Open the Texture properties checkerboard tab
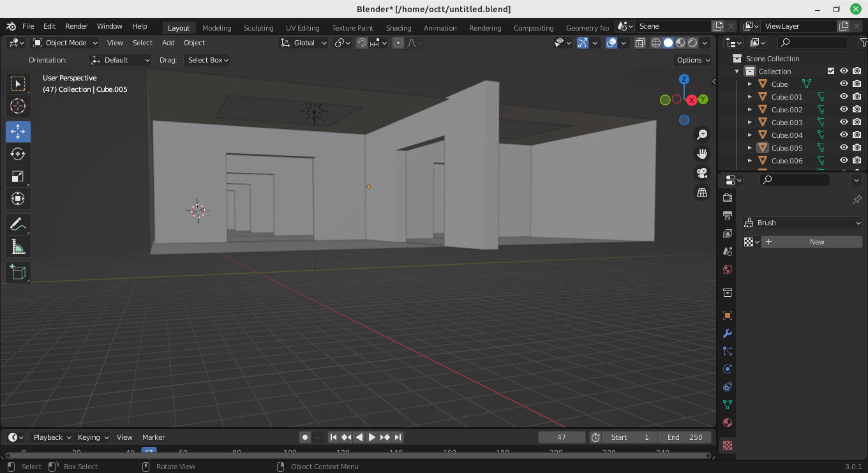Screen dimensions: 868x473 tap(727, 446)
